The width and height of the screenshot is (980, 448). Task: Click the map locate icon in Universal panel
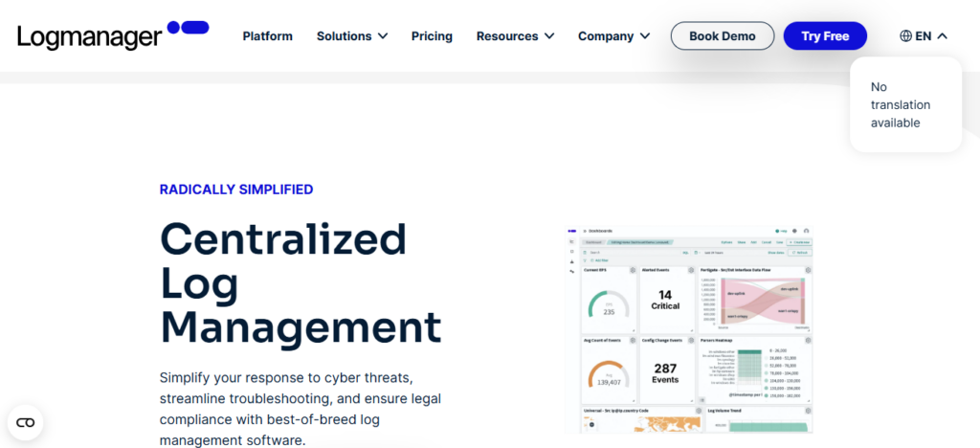(x=591, y=425)
